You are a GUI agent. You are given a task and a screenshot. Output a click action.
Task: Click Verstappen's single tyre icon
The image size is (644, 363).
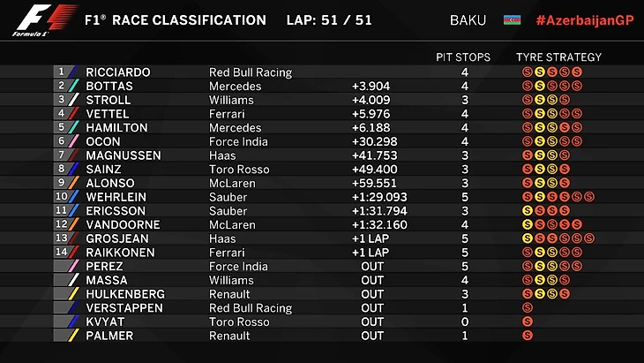coord(528,307)
